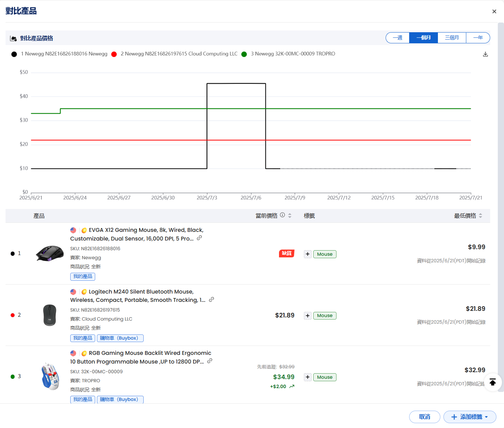
Task: Click the chart icon beside 對比產品價格
Action: coord(13,38)
